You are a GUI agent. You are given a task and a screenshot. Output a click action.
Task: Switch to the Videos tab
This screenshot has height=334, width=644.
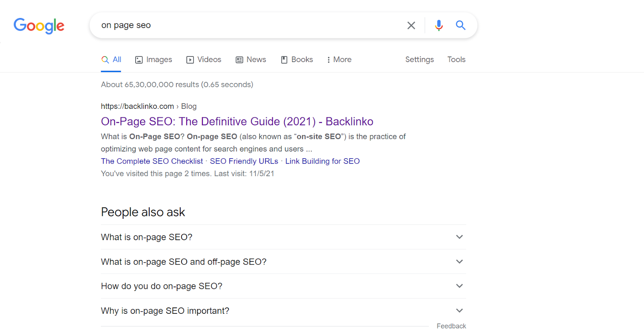tap(204, 60)
